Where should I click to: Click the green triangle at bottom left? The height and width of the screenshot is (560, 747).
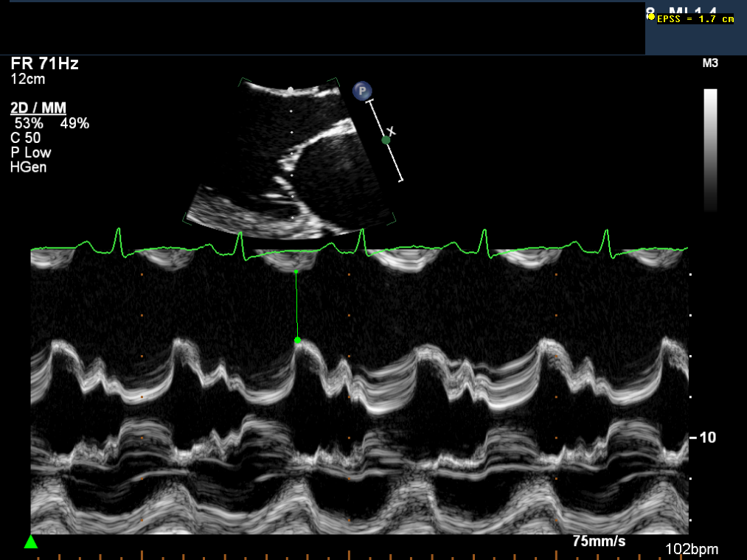pyautogui.click(x=30, y=542)
